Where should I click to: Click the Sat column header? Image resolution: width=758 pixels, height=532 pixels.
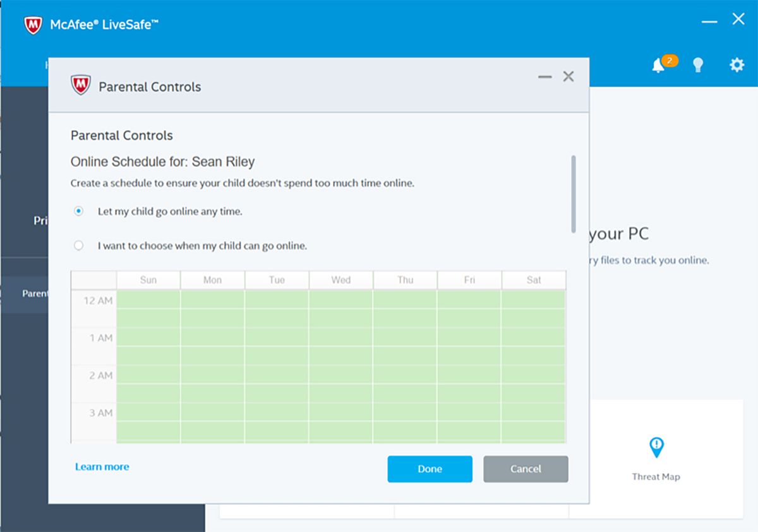tap(534, 280)
